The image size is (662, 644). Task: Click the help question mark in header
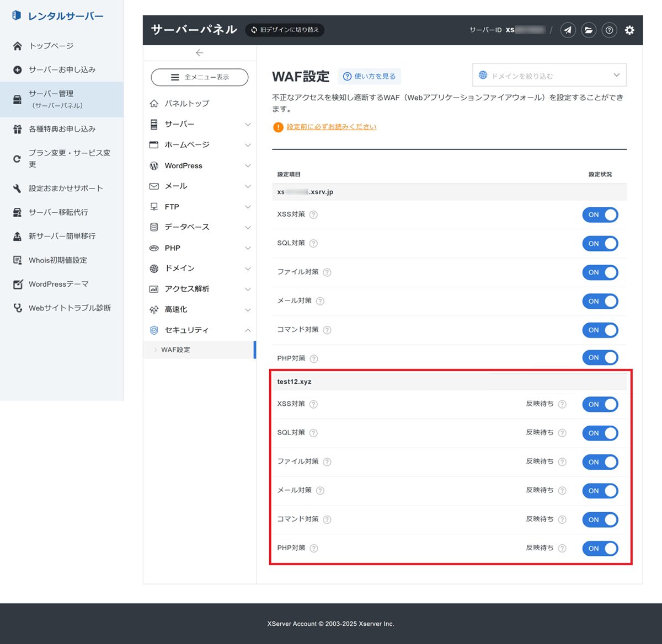tap(609, 30)
